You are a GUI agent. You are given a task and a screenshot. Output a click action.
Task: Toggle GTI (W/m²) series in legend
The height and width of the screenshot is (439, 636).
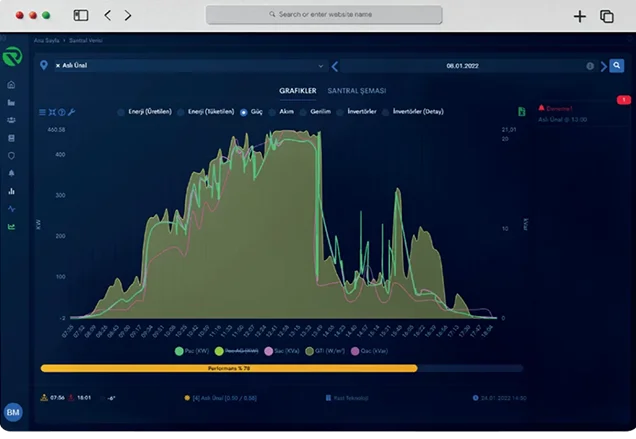pyautogui.click(x=325, y=351)
